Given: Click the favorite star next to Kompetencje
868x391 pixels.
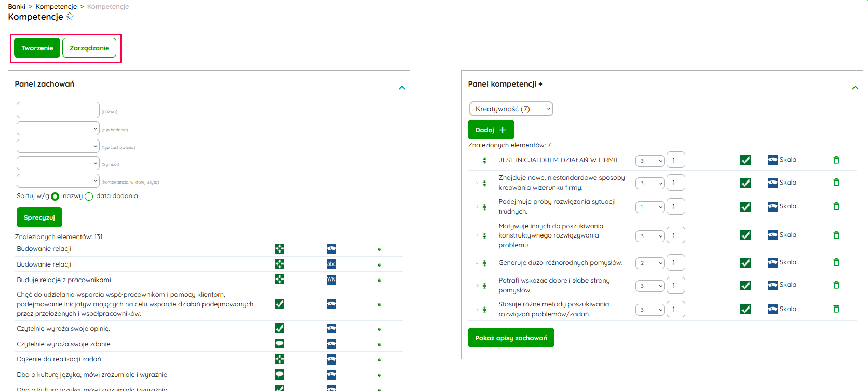Looking at the screenshot, I should [x=70, y=16].
